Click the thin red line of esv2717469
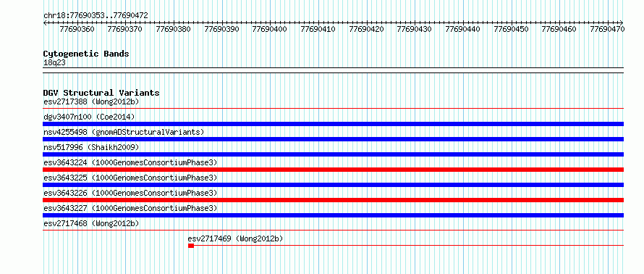644x274 pixels. click(409, 246)
